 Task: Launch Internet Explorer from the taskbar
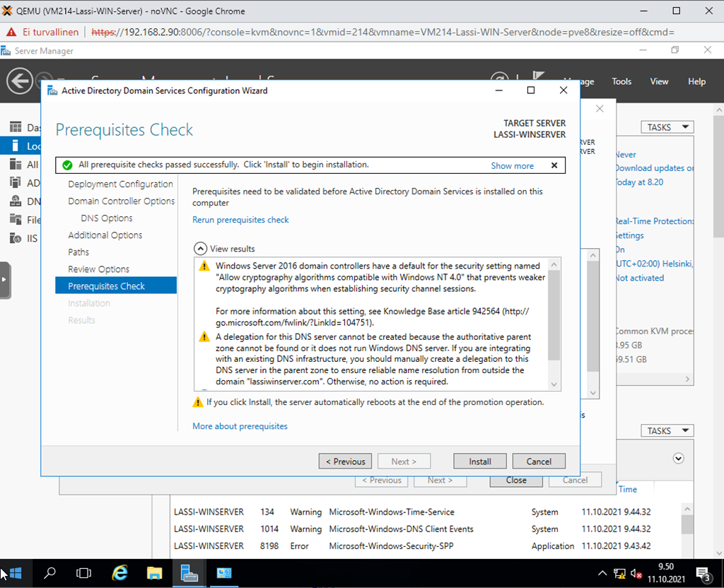click(119, 573)
